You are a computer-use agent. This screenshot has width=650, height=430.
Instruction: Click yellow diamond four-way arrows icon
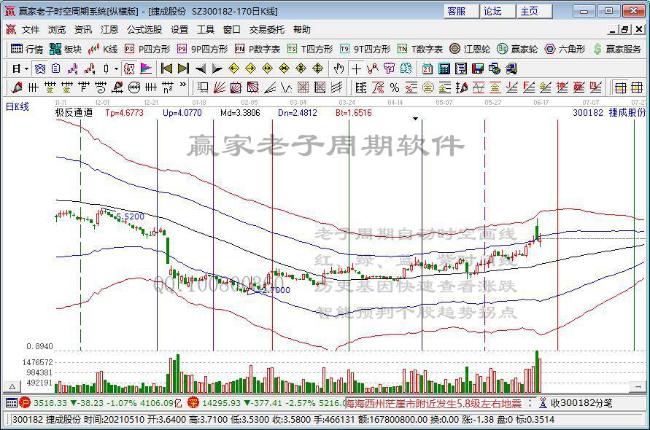point(318,69)
